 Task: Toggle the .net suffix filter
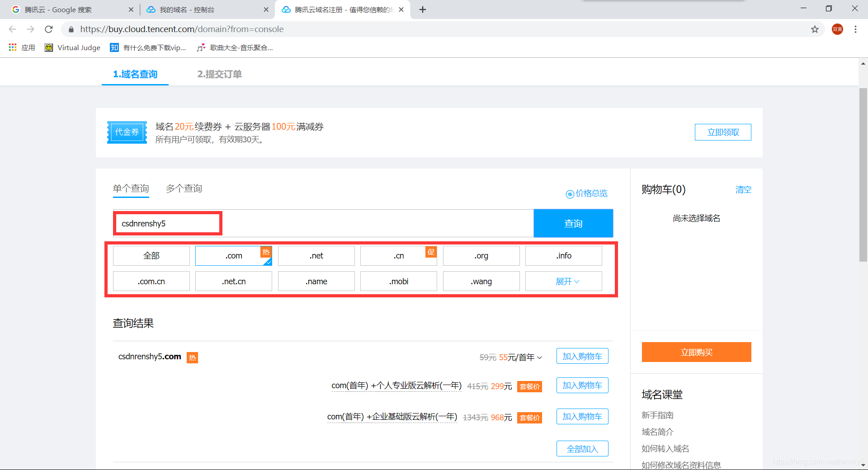(x=316, y=256)
